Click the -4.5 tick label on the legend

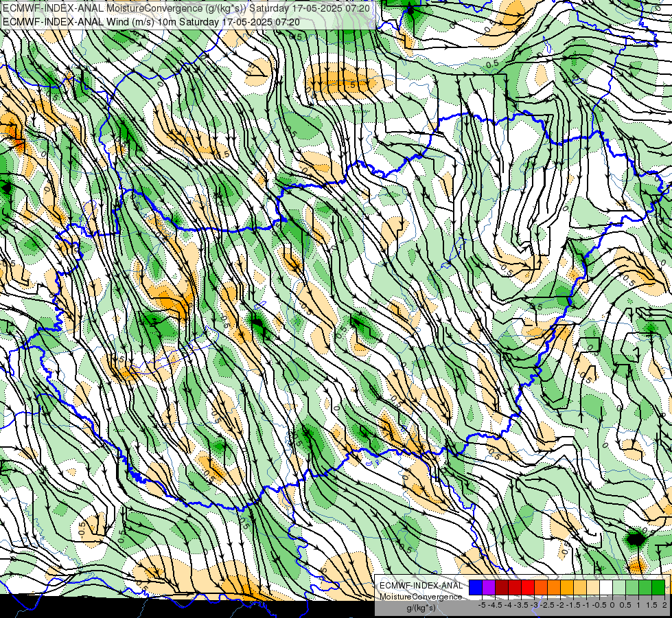495,605
